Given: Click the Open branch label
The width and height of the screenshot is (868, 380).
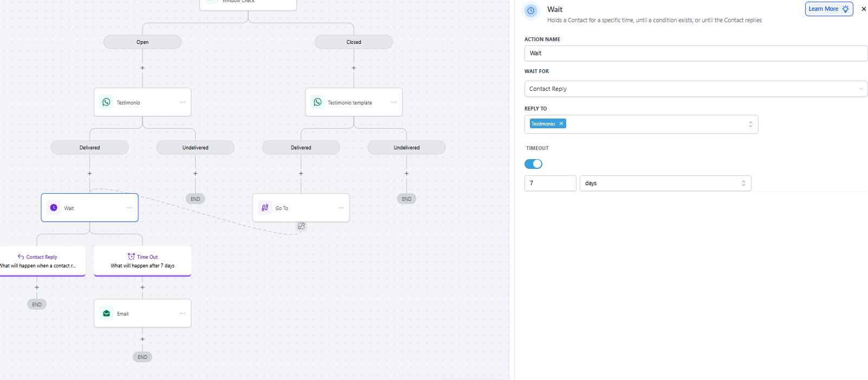Looking at the screenshot, I should 142,42.
